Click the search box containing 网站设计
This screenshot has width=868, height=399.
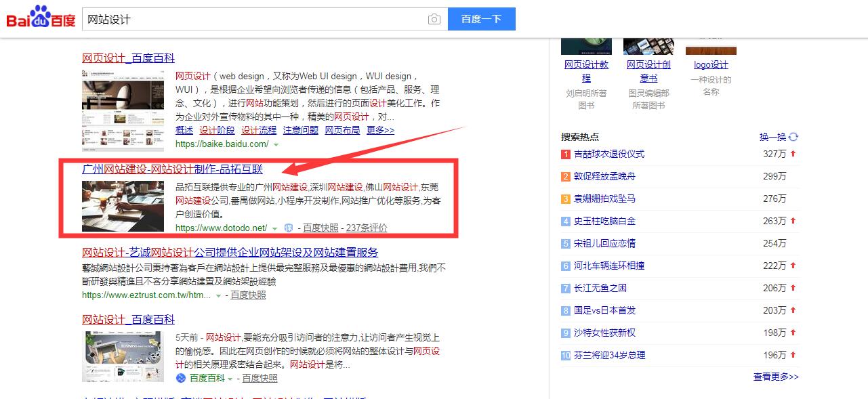(254, 20)
